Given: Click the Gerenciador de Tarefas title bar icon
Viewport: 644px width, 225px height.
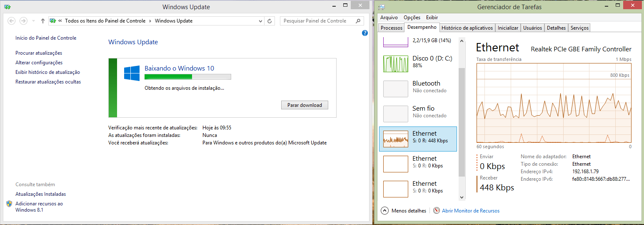Looking at the screenshot, I should 382,7.
